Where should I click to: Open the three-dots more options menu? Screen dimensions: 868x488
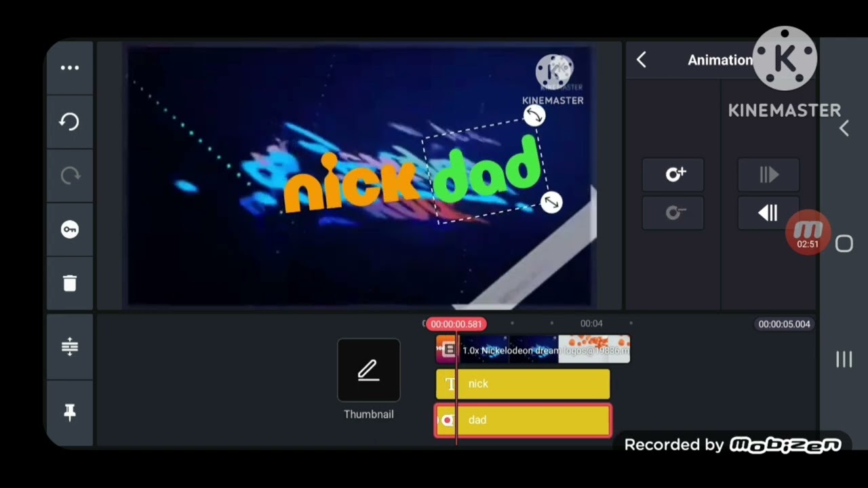pyautogui.click(x=70, y=68)
